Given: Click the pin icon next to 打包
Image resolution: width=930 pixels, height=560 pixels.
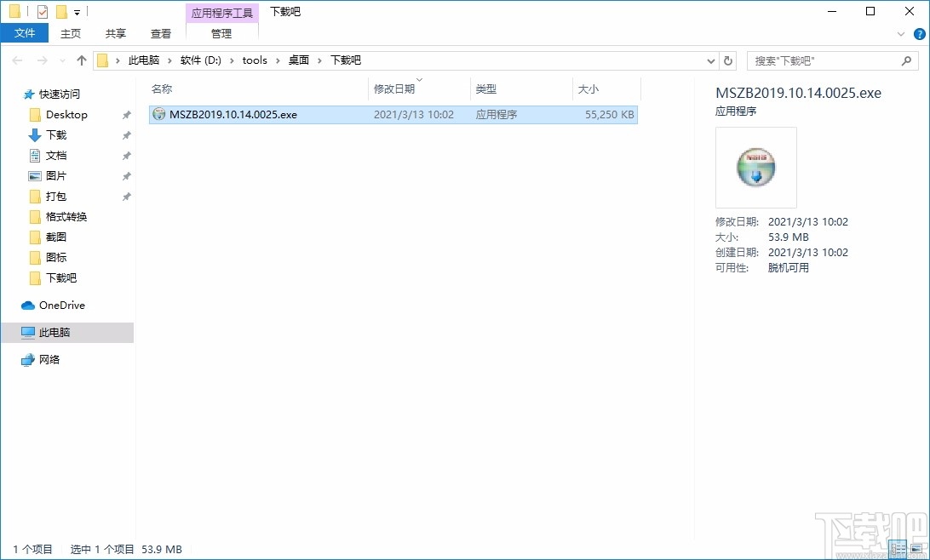Looking at the screenshot, I should tap(126, 196).
